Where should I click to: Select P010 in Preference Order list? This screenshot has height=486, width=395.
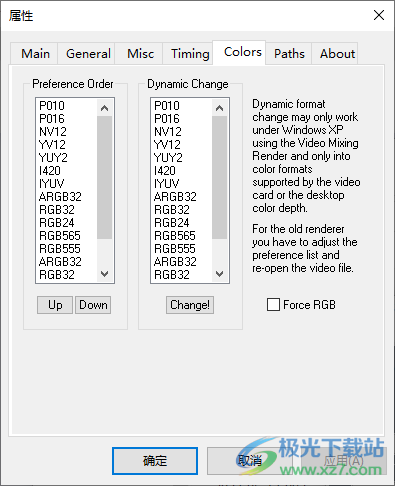coord(66,106)
